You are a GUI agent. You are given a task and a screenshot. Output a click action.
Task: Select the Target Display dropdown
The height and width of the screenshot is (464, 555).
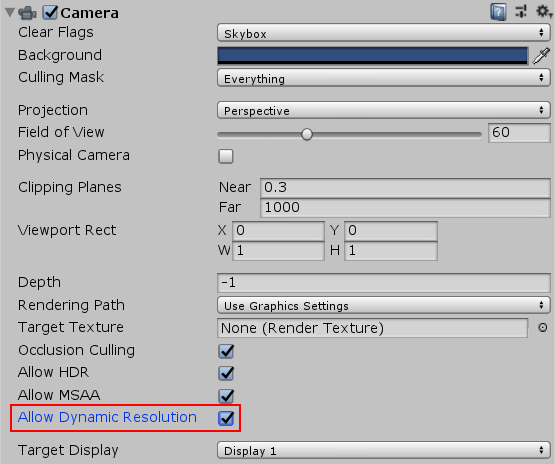384,451
